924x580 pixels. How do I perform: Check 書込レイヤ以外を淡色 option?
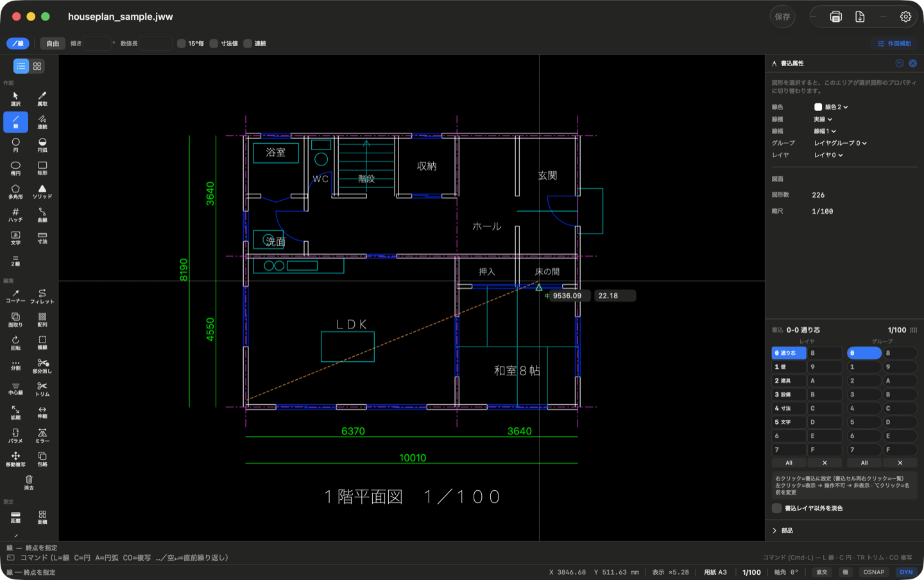pyautogui.click(x=776, y=508)
